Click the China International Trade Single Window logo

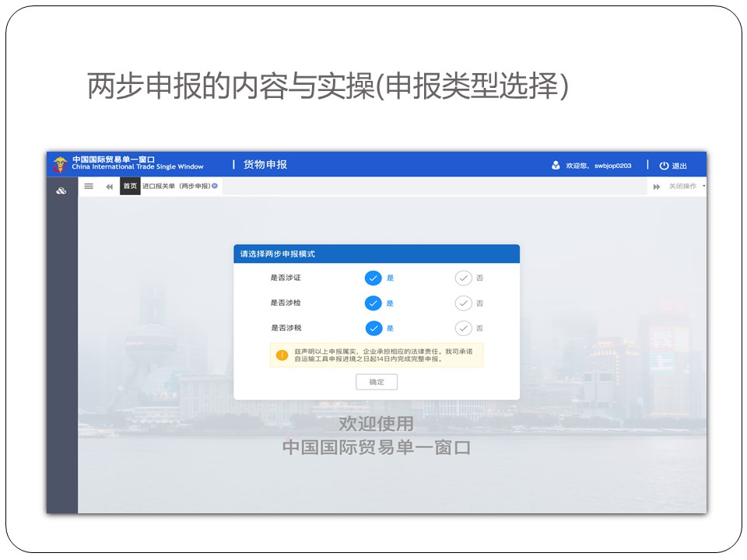point(60,164)
